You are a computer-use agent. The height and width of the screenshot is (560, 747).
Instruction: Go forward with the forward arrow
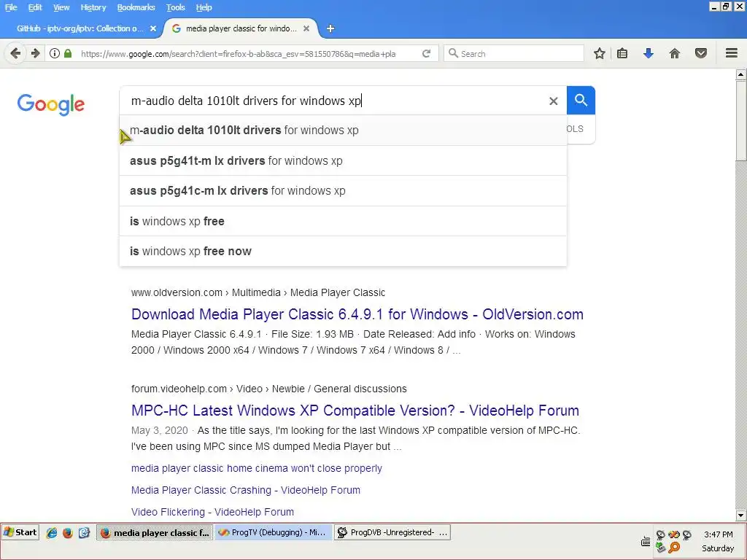(x=35, y=53)
